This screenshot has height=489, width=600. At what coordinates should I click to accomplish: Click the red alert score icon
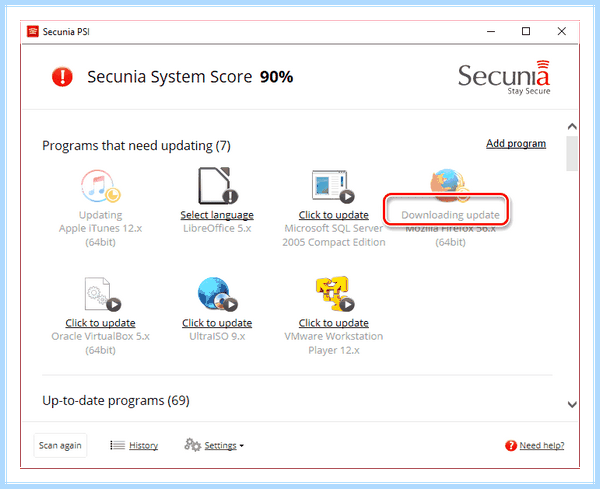click(x=62, y=77)
